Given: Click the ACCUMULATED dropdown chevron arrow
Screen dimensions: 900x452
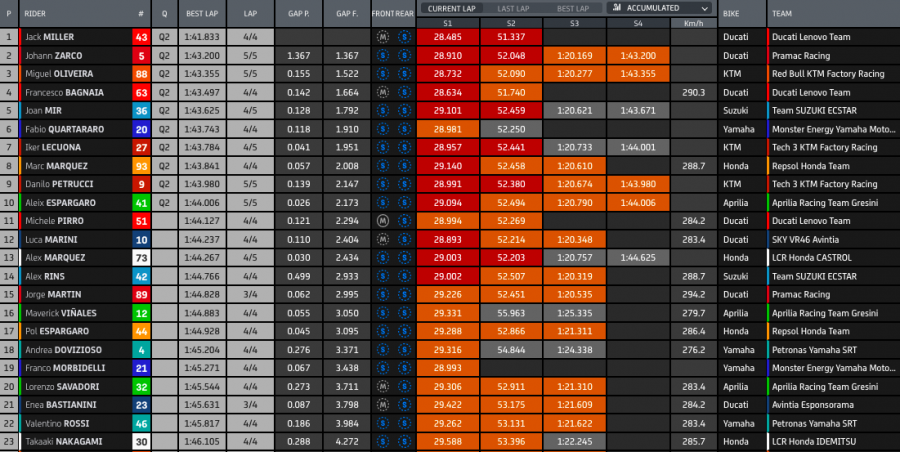Looking at the screenshot, I should click(705, 8).
